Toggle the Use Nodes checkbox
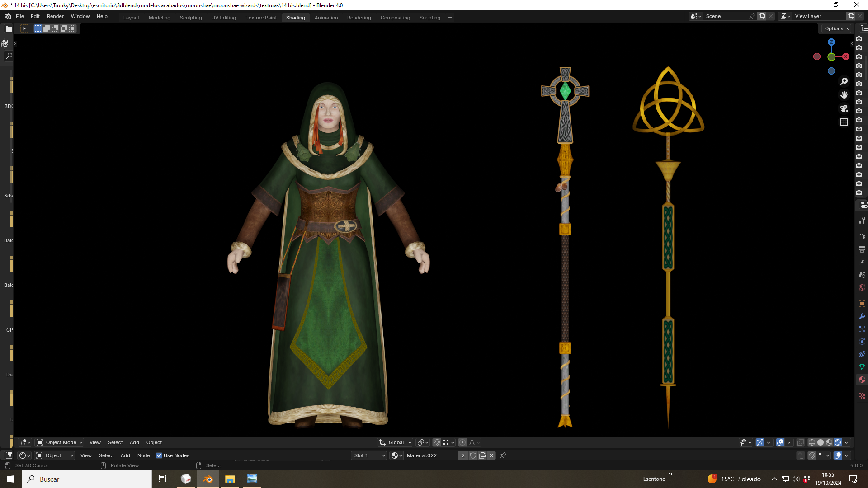 click(159, 455)
